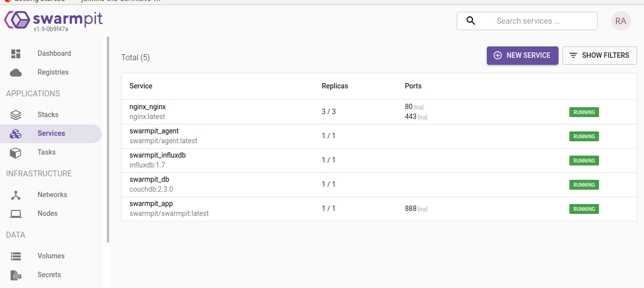Image resolution: width=644 pixels, height=288 pixels.
Task: Select the Registries cloud icon
Action: (16, 72)
